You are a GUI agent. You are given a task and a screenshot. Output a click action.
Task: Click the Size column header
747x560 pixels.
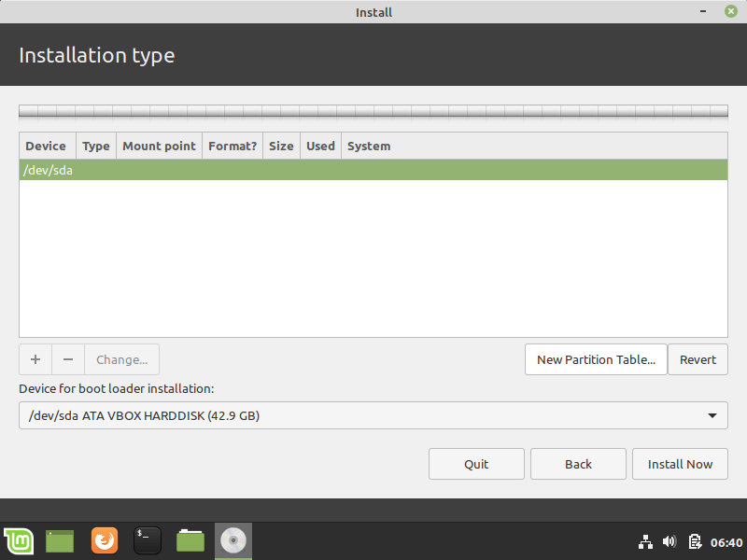pos(281,146)
